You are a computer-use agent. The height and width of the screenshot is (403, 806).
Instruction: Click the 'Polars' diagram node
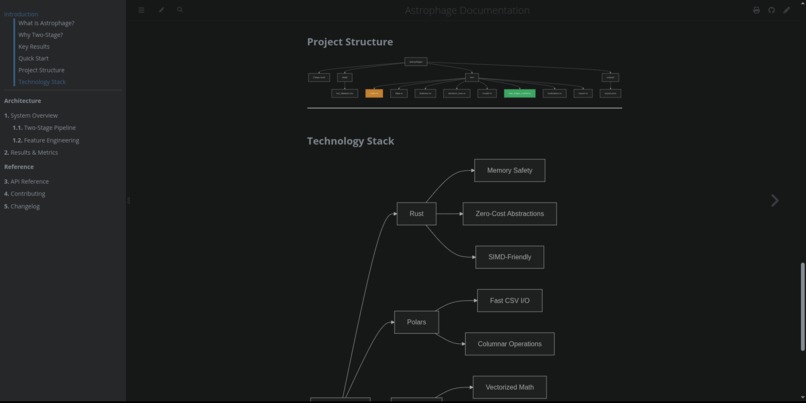(x=416, y=322)
